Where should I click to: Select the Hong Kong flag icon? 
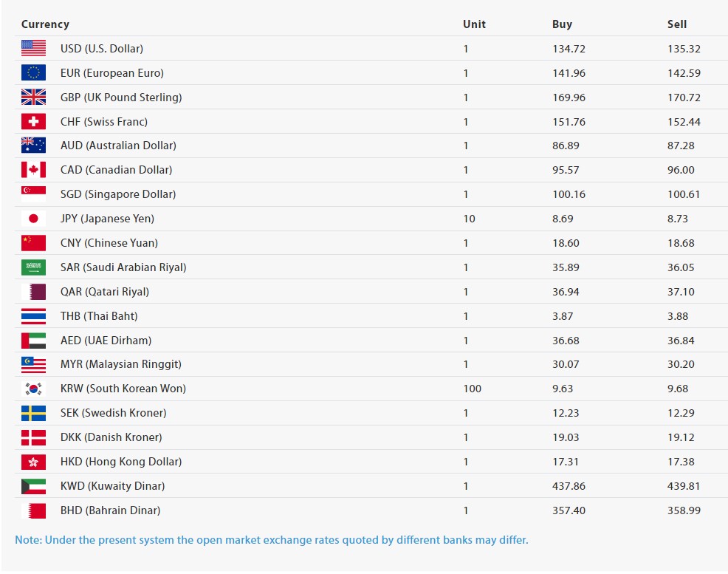point(33,462)
